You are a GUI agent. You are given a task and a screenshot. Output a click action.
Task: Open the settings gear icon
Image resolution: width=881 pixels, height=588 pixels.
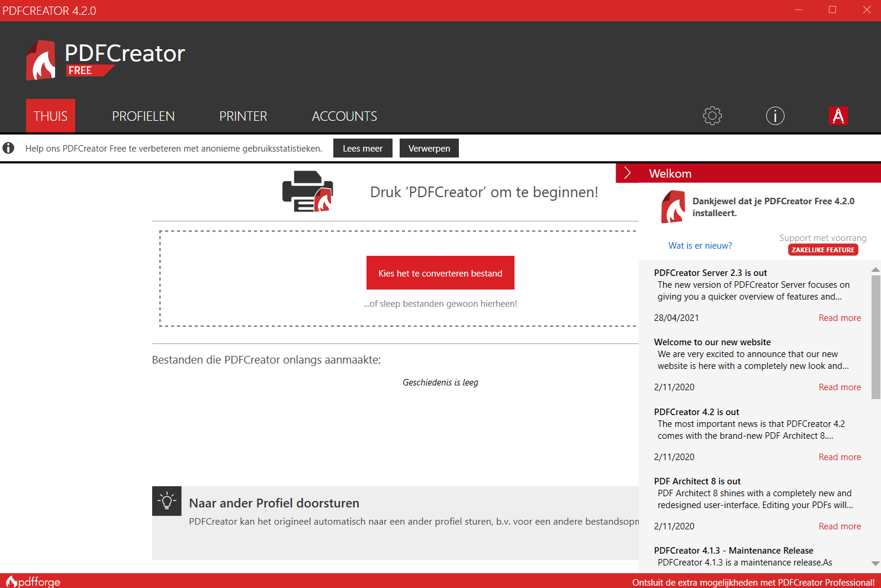point(712,116)
